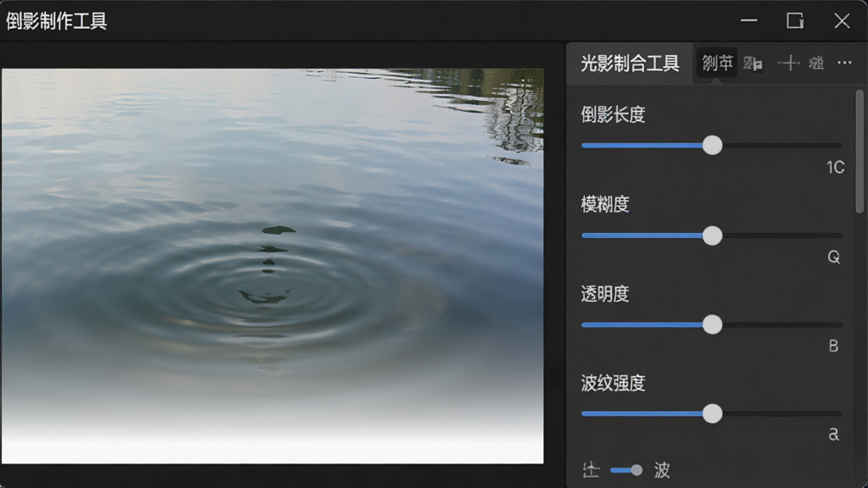This screenshot has width=868, height=488.
Task: Click the 倒影长度 value readout 1C
Action: pyautogui.click(x=835, y=168)
